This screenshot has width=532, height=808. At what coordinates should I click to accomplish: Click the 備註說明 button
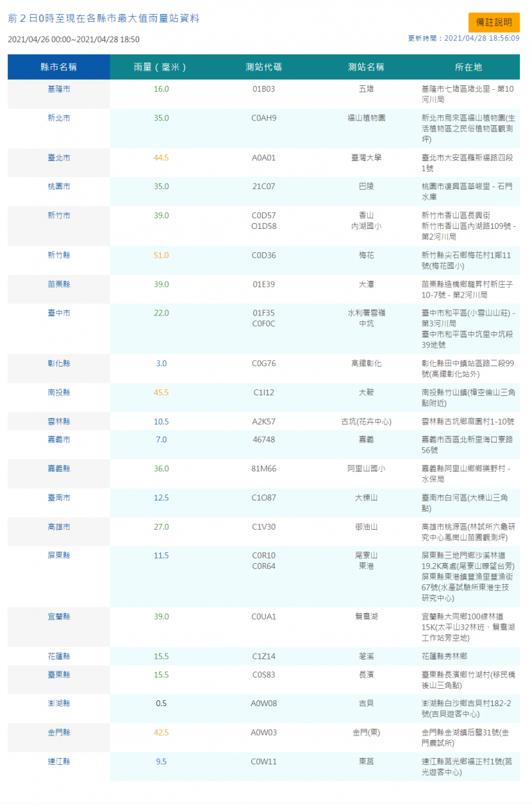(494, 22)
